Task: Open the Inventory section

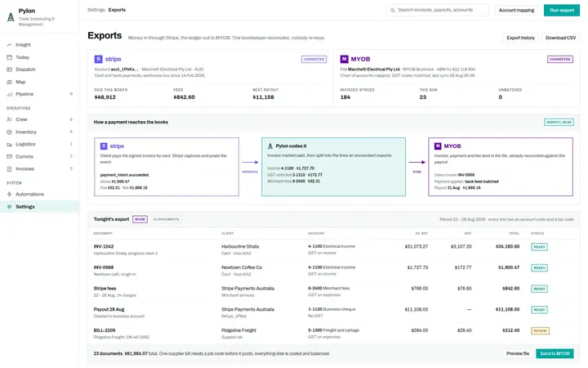Action: [39, 132]
